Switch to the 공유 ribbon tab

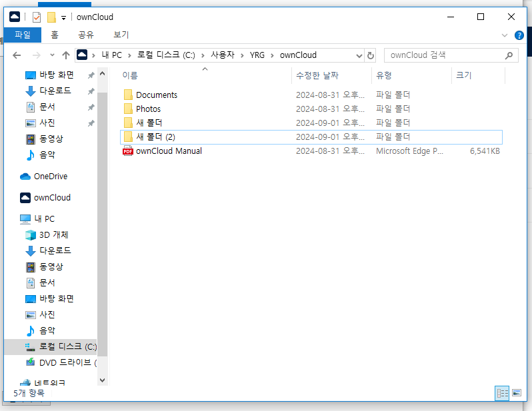(x=86, y=35)
